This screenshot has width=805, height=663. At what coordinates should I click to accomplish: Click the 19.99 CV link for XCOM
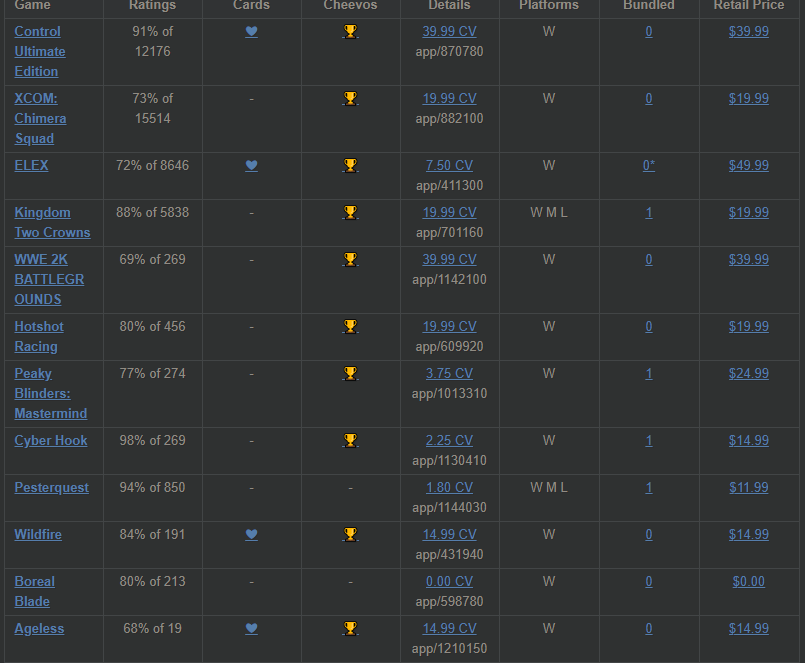pyautogui.click(x=449, y=98)
